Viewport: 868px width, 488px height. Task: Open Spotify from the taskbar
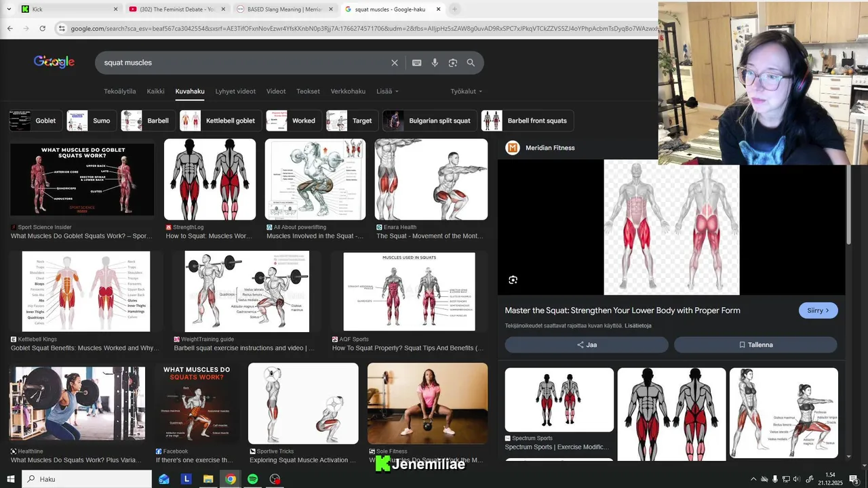(252, 479)
